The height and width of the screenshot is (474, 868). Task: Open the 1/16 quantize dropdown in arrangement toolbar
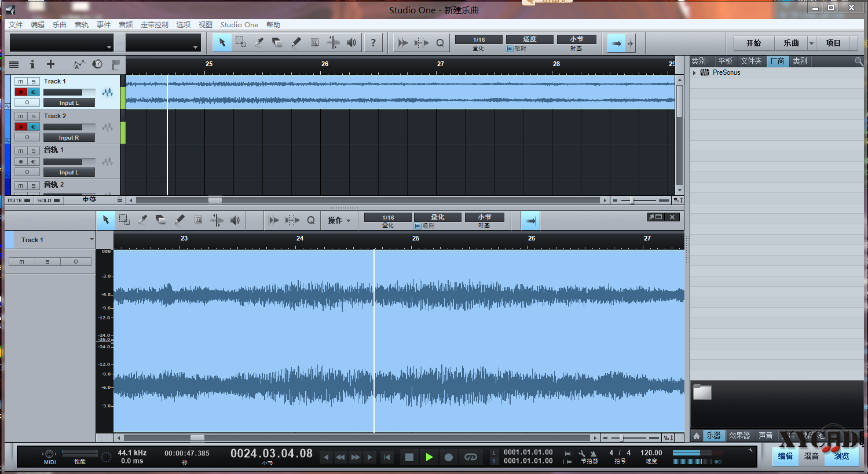click(x=479, y=39)
